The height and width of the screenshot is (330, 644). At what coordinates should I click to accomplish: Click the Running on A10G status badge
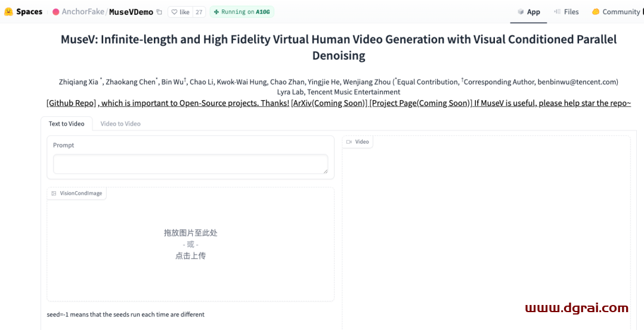click(241, 12)
